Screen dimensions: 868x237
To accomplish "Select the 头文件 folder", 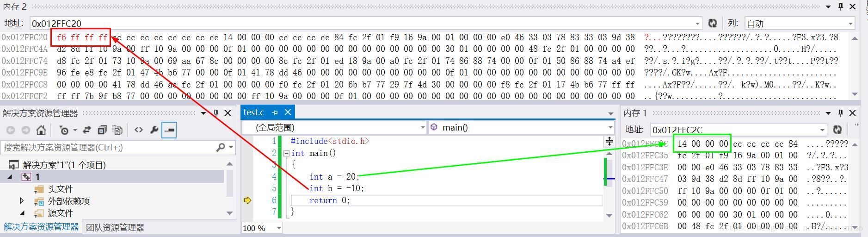I will click(x=60, y=189).
